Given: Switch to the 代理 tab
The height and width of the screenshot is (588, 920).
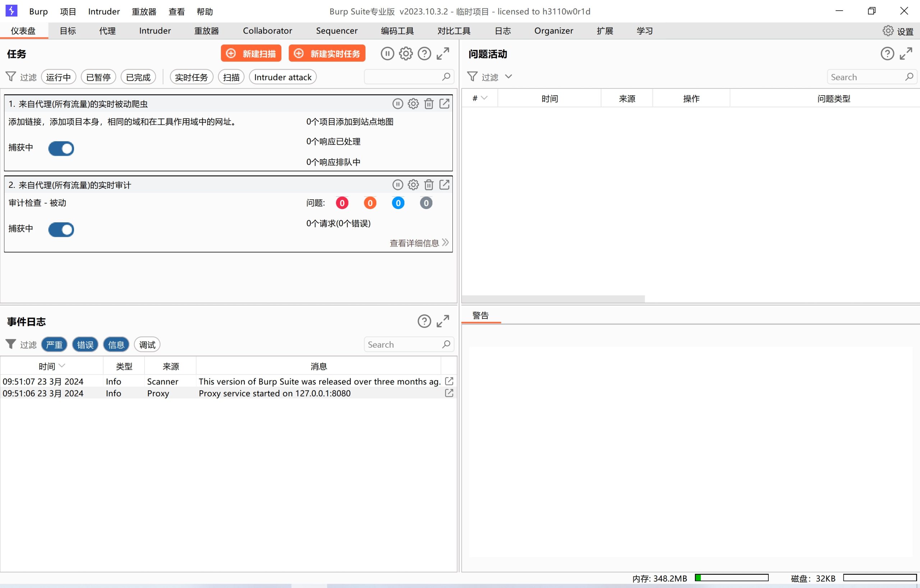Looking at the screenshot, I should [107, 31].
